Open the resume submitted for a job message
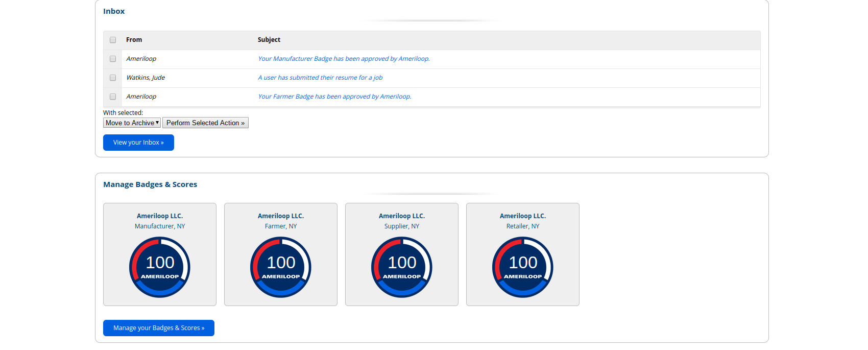Viewport: 868px width, 350px height. 320,78
